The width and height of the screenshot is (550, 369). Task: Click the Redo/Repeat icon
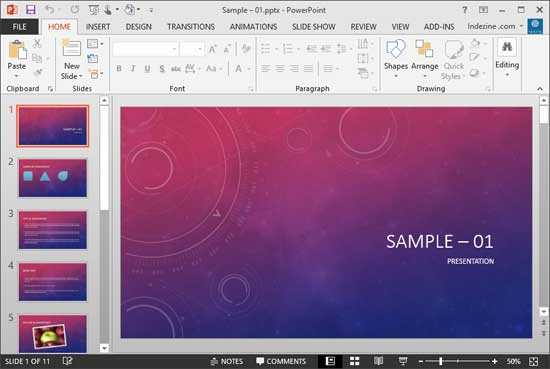[74, 10]
